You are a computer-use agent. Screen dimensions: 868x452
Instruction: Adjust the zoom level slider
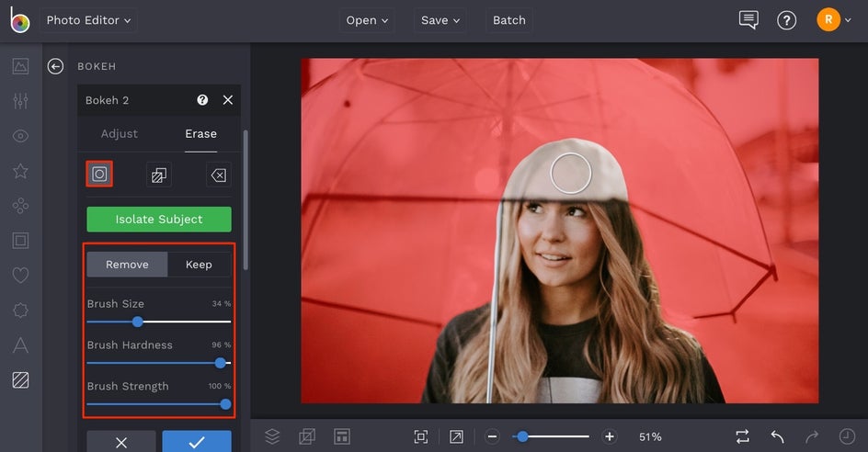(x=551, y=437)
